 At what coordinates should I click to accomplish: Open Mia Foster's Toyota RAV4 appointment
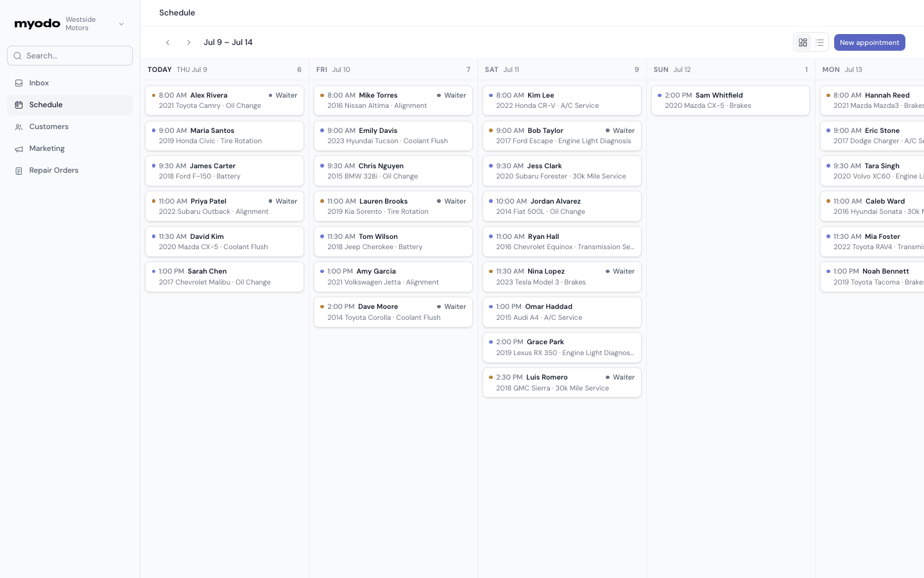point(873,241)
